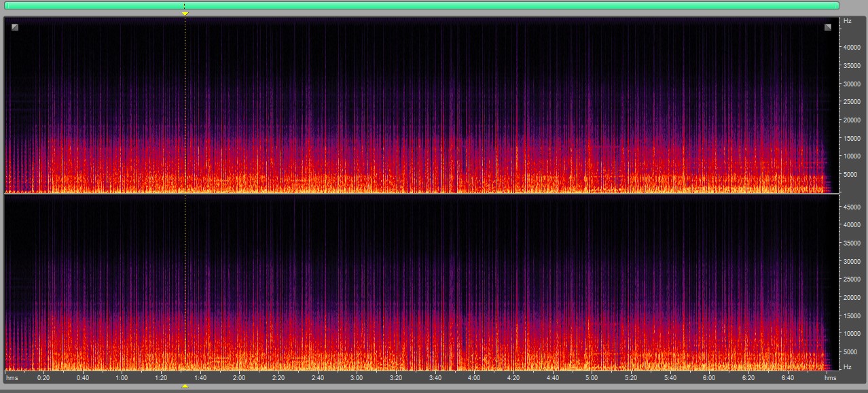Set the cursor at 5:00 on the time ruler

(x=592, y=377)
